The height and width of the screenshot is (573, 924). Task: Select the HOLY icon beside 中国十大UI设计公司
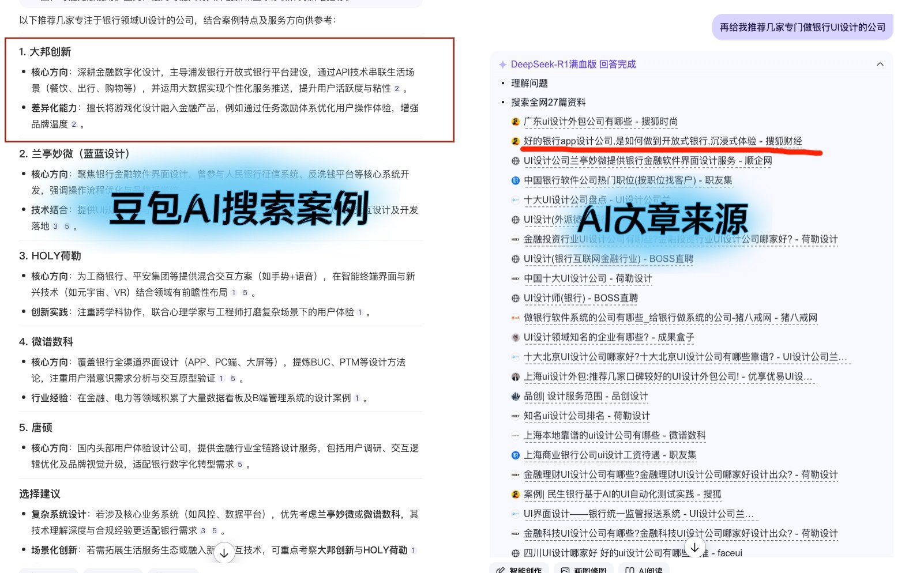coord(514,278)
